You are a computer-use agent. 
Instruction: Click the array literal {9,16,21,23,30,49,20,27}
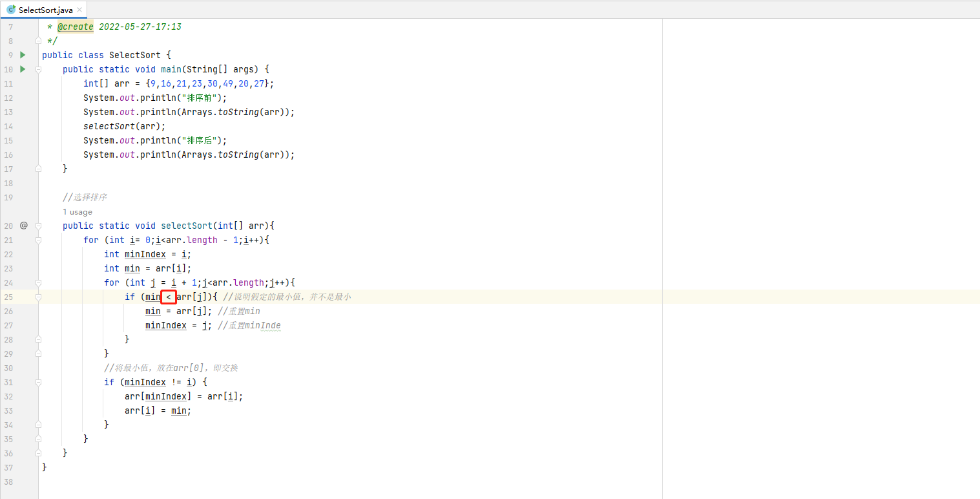[x=207, y=83]
